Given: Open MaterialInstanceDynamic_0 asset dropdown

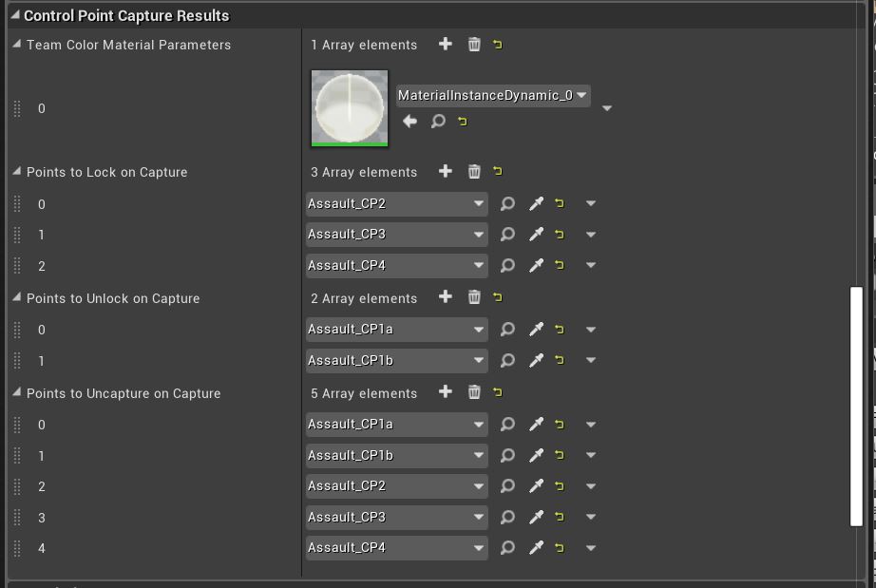Looking at the screenshot, I should pos(493,96).
